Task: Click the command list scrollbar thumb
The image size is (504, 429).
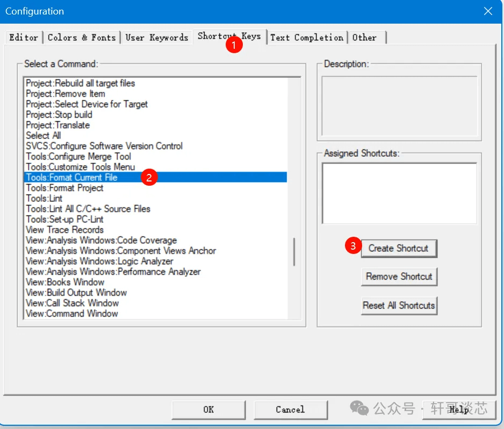Action: [293, 252]
